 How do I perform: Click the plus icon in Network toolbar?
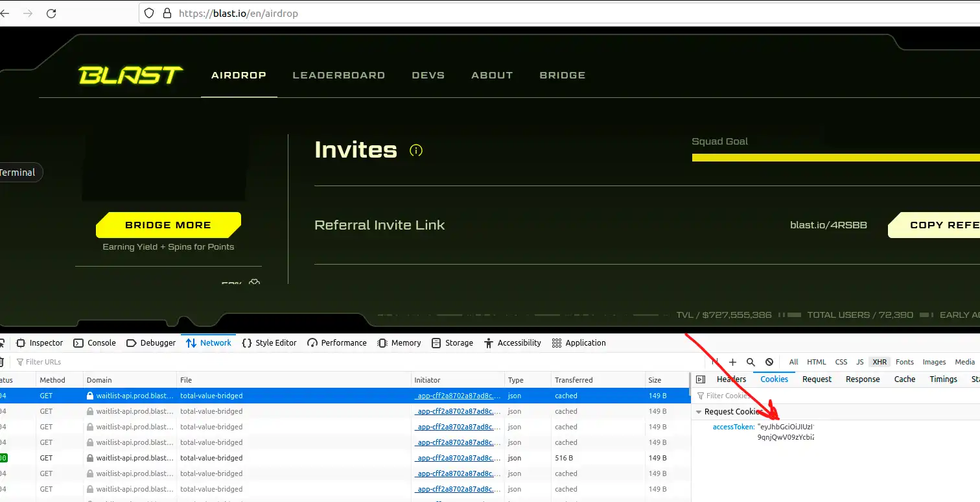[x=732, y=362]
